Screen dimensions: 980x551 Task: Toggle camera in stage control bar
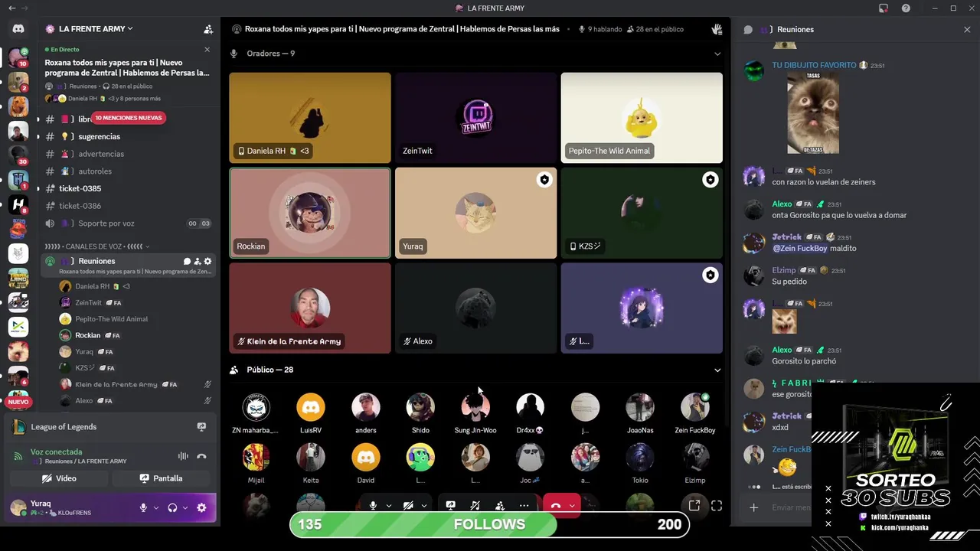pyautogui.click(x=408, y=506)
